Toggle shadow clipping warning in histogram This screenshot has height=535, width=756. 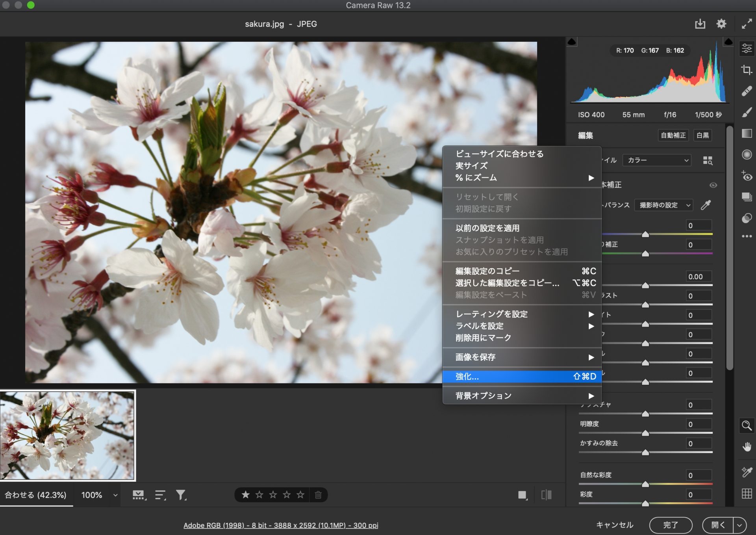pos(572,42)
